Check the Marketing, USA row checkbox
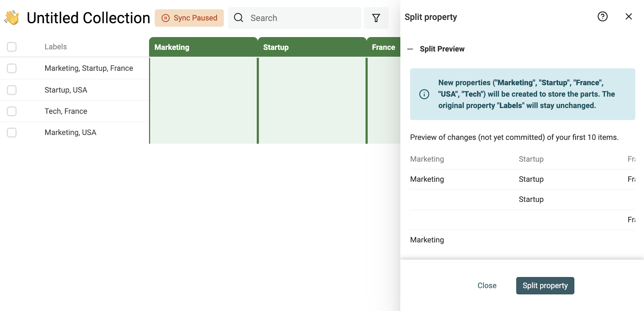644x311 pixels. click(12, 133)
